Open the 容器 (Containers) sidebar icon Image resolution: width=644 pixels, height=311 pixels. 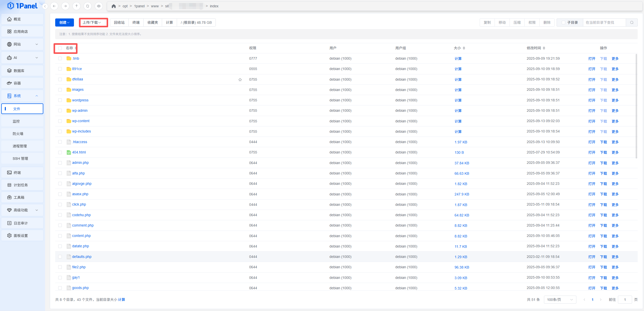(x=9, y=83)
